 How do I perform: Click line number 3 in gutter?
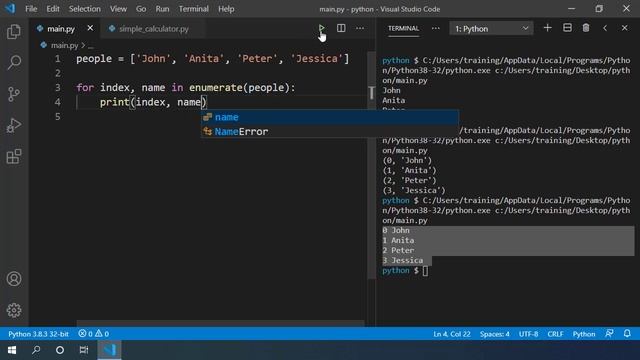click(58, 88)
